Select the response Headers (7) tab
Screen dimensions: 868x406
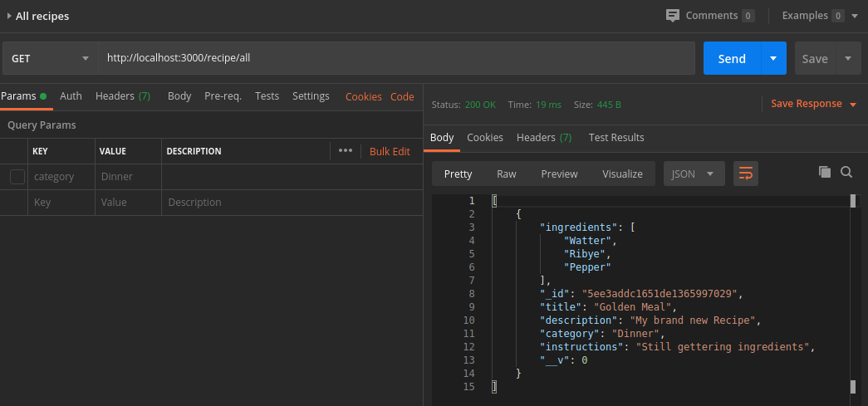click(544, 138)
